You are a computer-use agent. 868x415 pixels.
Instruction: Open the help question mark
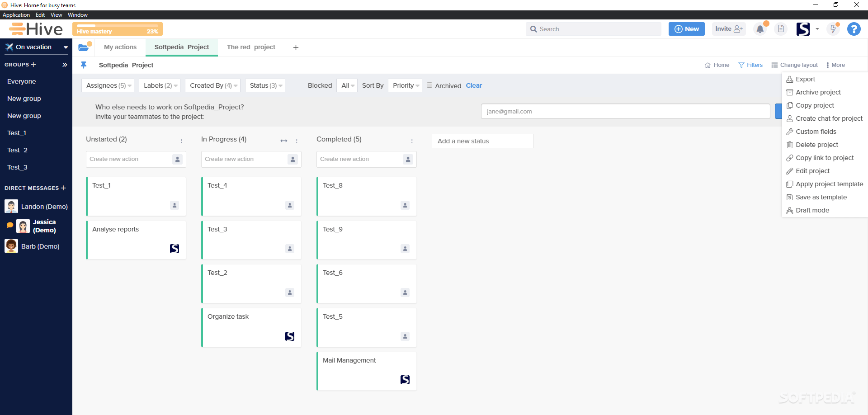854,29
